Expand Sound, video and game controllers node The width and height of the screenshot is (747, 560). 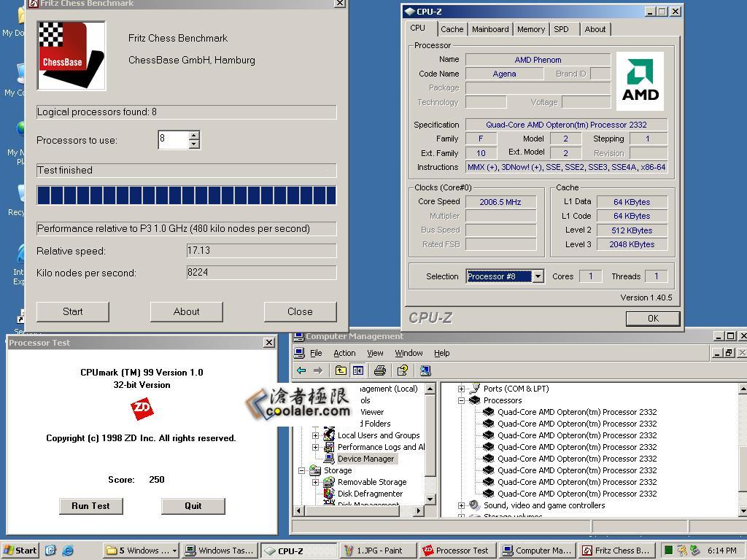click(461, 505)
